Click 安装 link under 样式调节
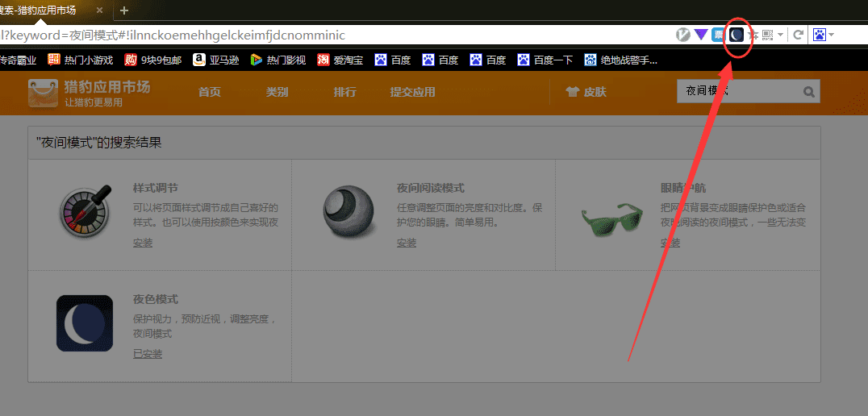The image size is (868, 416). coord(143,243)
